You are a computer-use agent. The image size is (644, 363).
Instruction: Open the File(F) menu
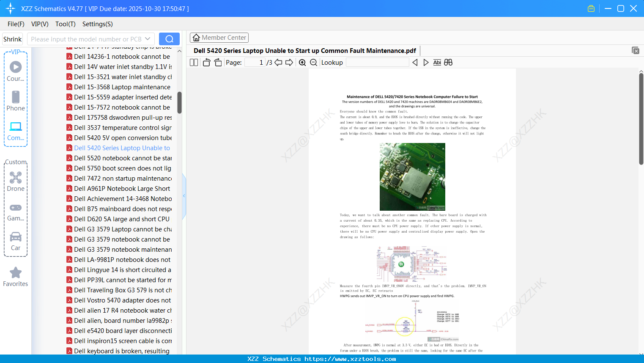tap(16, 24)
